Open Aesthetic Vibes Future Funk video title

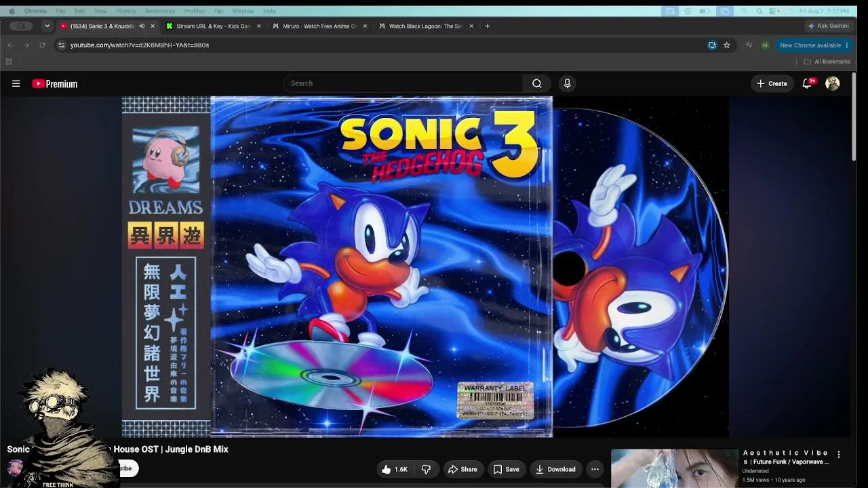pyautogui.click(x=786, y=457)
